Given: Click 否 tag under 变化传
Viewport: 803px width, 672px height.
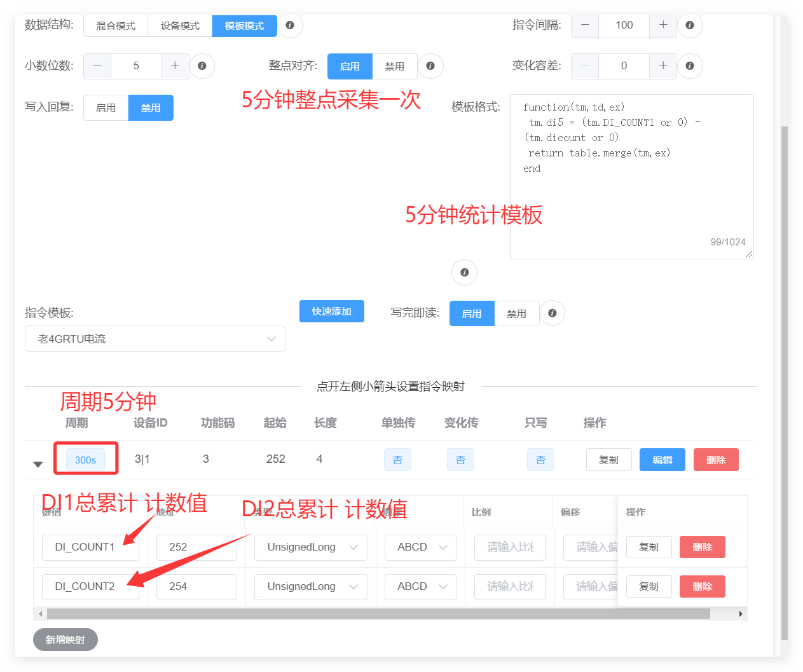Looking at the screenshot, I should pos(461,460).
